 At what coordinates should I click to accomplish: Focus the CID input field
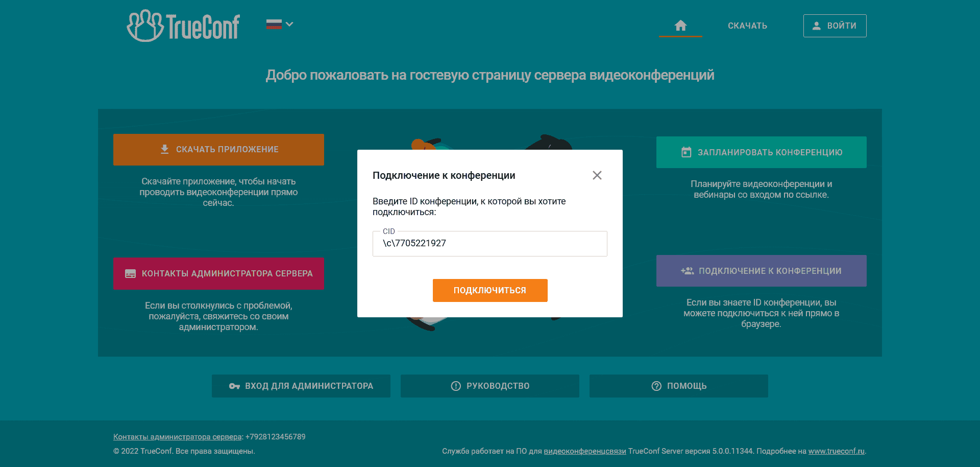pos(489,244)
